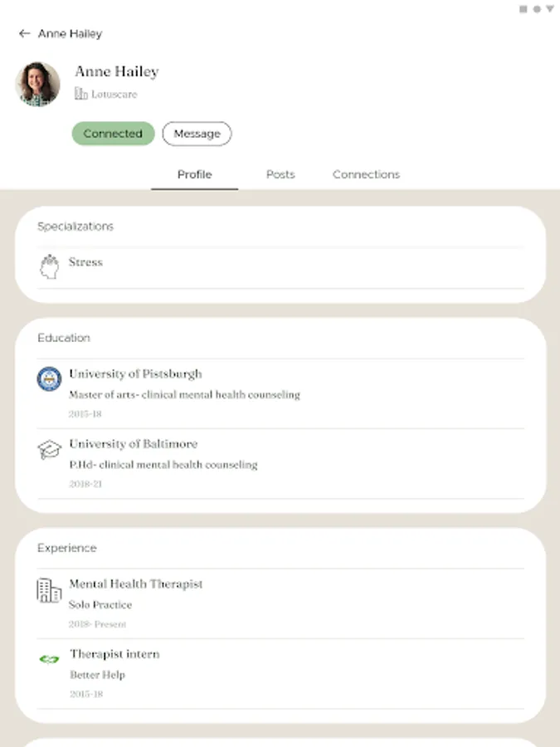The height and width of the screenshot is (747, 560).
Task: Tap the Better Help green logo
Action: tap(50, 660)
